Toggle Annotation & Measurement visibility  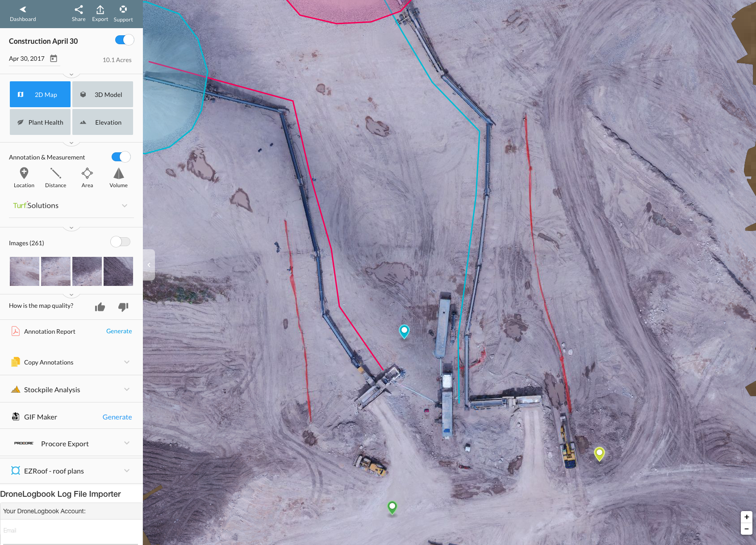tap(121, 157)
